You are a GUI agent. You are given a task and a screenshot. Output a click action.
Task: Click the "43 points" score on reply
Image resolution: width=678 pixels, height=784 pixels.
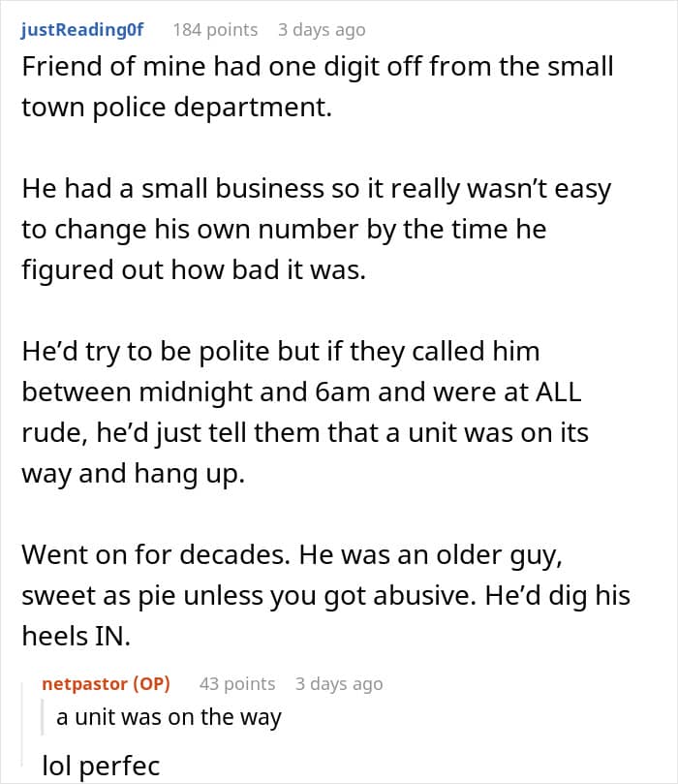tap(237, 683)
